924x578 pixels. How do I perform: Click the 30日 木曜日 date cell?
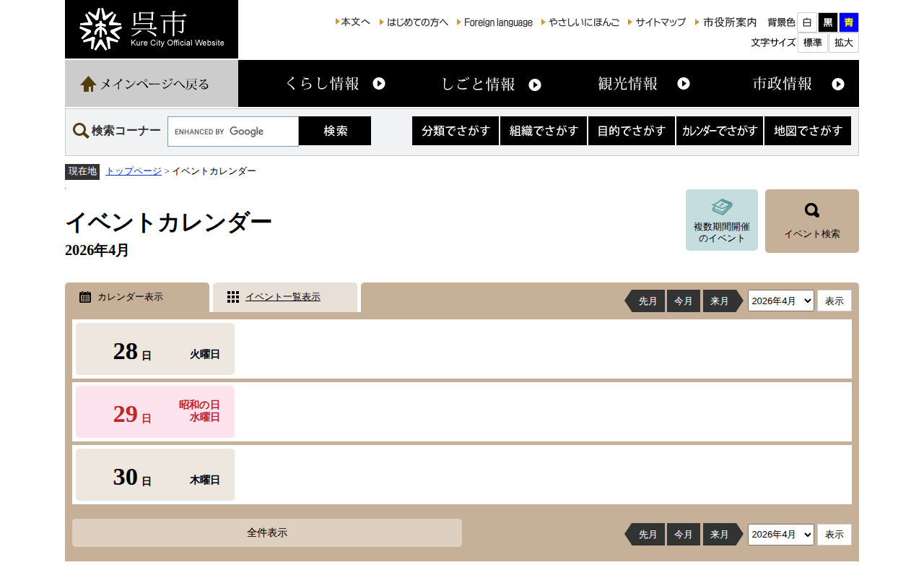coord(155,475)
